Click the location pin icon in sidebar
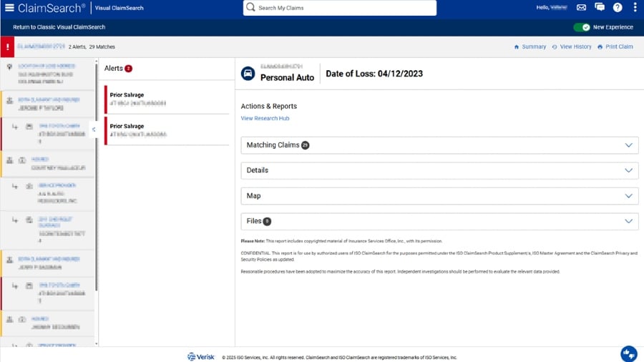644x362 pixels. [x=9, y=67]
